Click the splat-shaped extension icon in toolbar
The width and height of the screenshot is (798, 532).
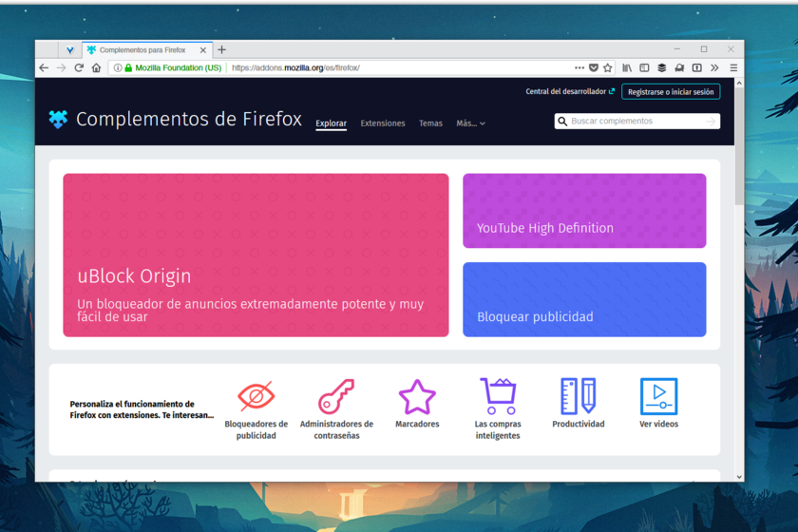(679, 67)
